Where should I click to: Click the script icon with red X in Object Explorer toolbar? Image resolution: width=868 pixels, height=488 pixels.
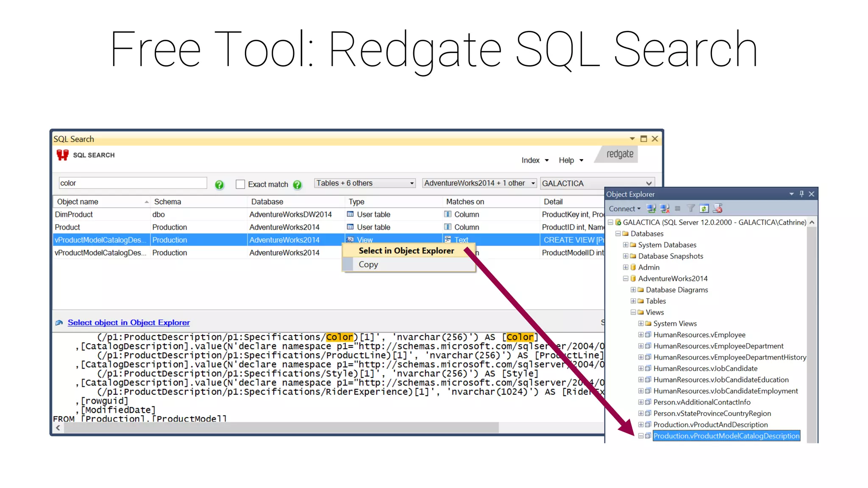tap(718, 208)
